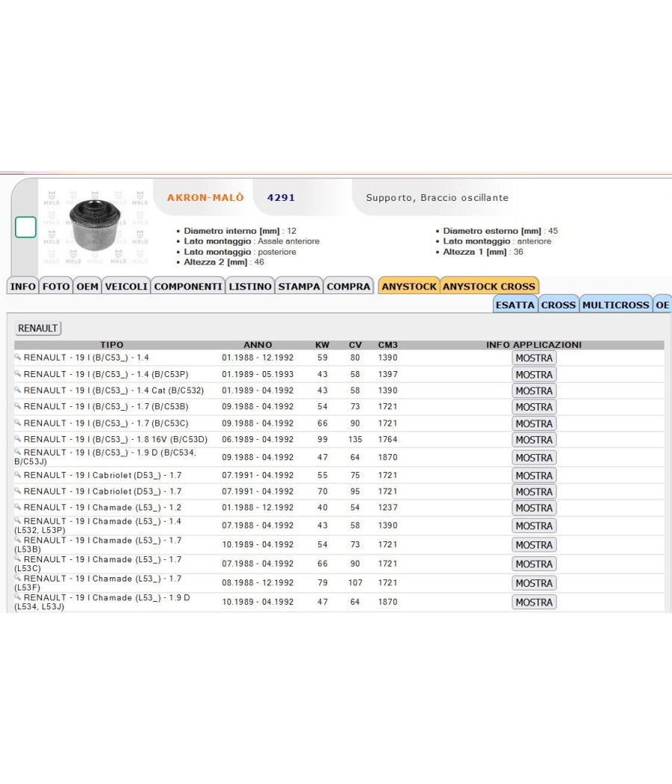Click magnifier icon for Chamade 1.9 D (L534, L53J)
The height and width of the screenshot is (784, 672).
[17, 597]
